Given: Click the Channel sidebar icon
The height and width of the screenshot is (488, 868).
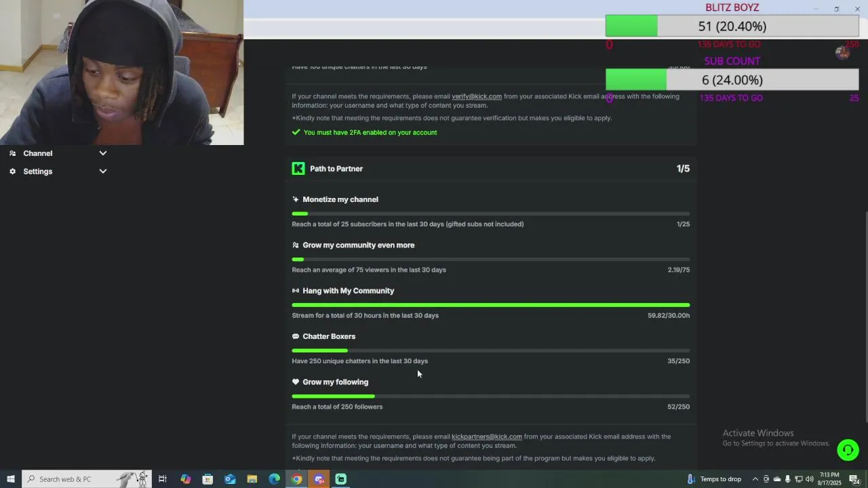Looking at the screenshot, I should pos(12,153).
